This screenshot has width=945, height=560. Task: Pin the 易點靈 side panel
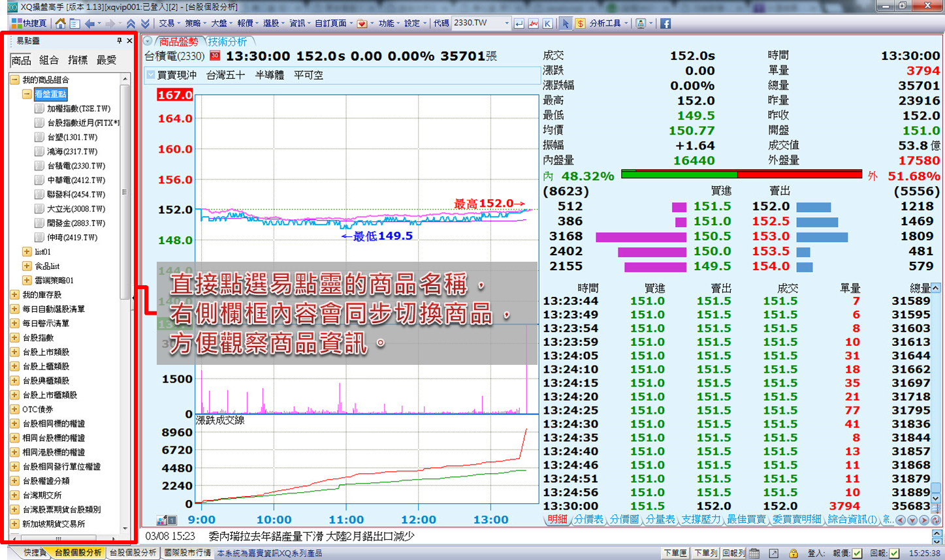119,40
